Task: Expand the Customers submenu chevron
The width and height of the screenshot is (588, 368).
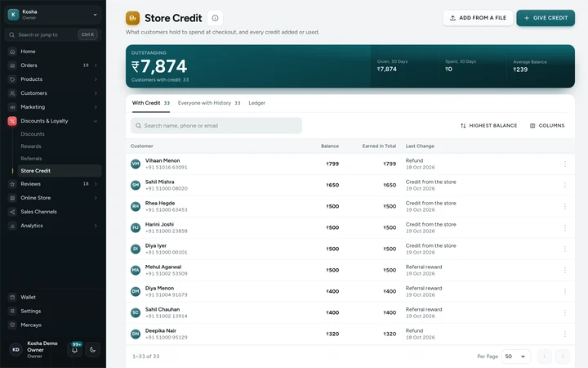Action: tap(96, 93)
